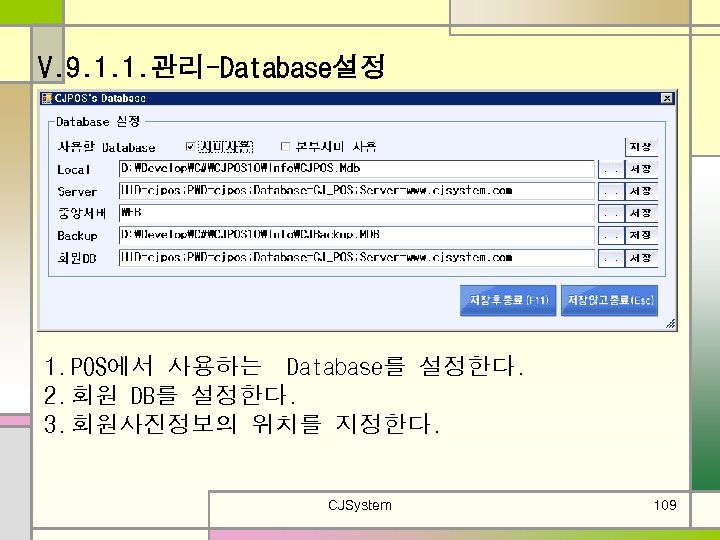Screen dimensions: 720x540
Task: Open browse button for 중앙서버 row
Action: pos(611,214)
